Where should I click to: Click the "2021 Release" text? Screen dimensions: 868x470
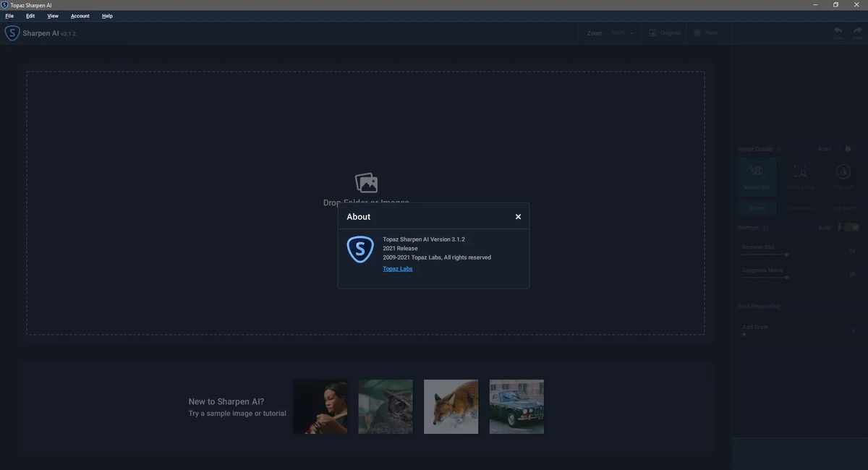point(400,248)
